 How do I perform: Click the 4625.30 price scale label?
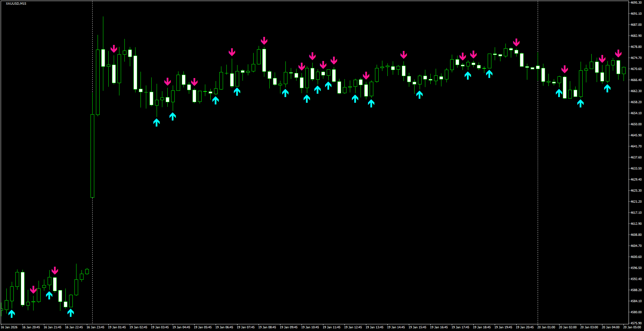pos(636,191)
